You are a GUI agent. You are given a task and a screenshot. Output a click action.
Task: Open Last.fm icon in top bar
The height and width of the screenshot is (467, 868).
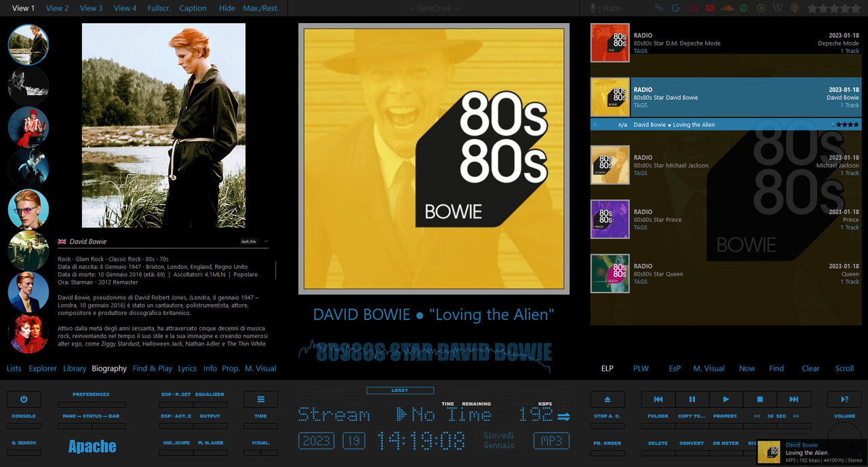pyautogui.click(x=693, y=8)
